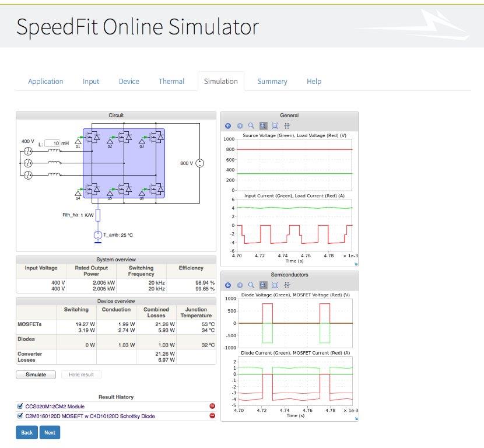Click resize handle of General scope panel
The height and width of the screenshot is (448, 484).
pos(356,264)
